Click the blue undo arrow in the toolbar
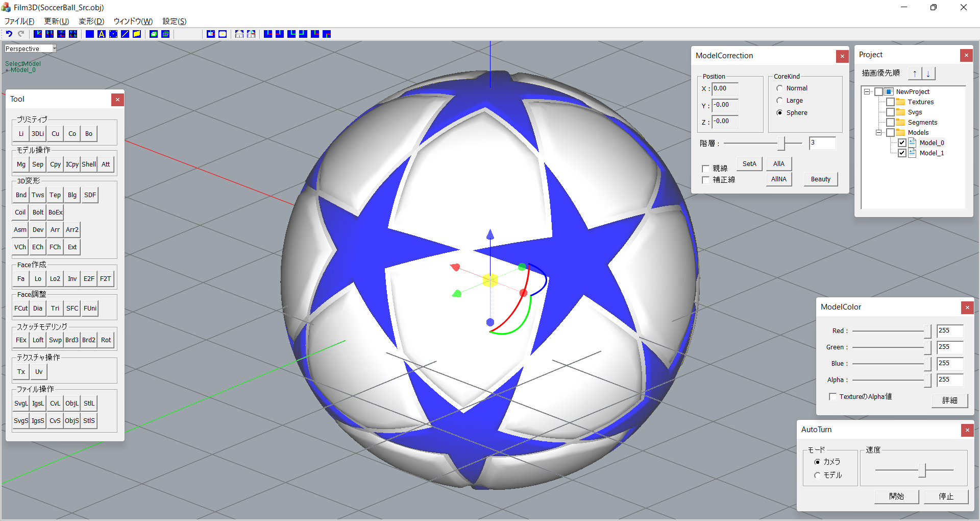The width and height of the screenshot is (980, 521). pyautogui.click(x=9, y=34)
